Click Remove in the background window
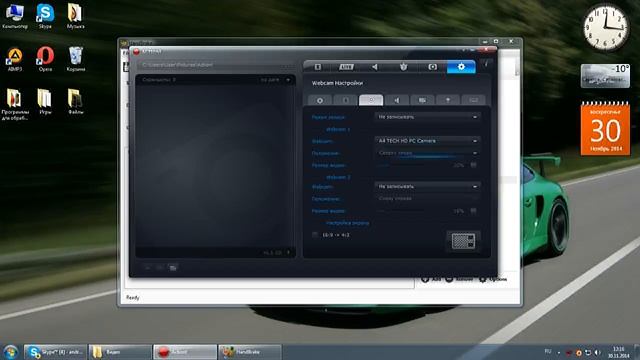The image size is (640, 360). 459,279
